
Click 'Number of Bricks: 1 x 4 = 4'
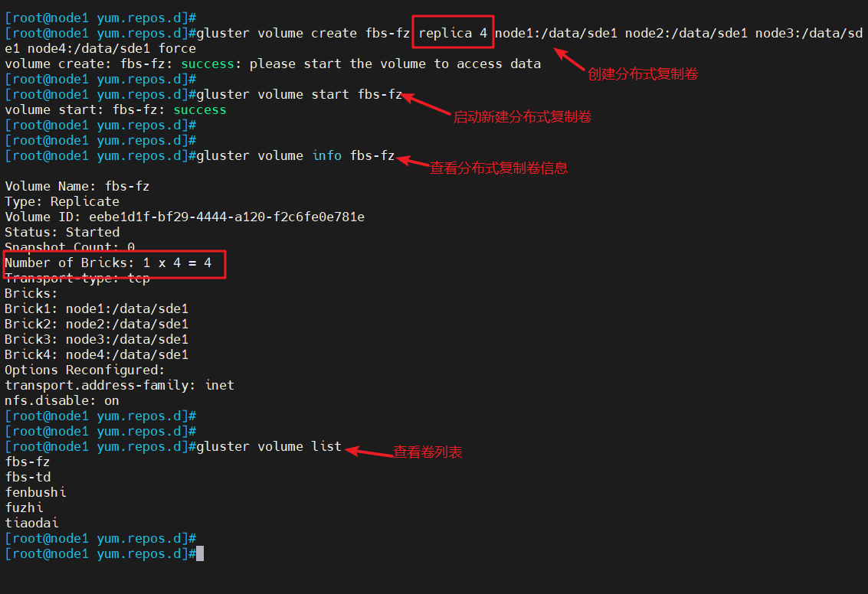tap(108, 263)
